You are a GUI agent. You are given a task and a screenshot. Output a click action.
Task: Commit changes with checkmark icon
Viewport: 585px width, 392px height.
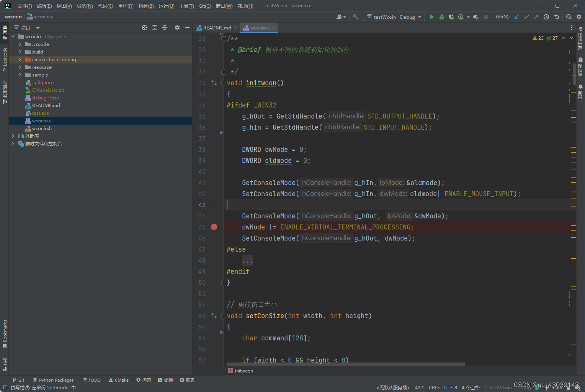pyautogui.click(x=526, y=17)
